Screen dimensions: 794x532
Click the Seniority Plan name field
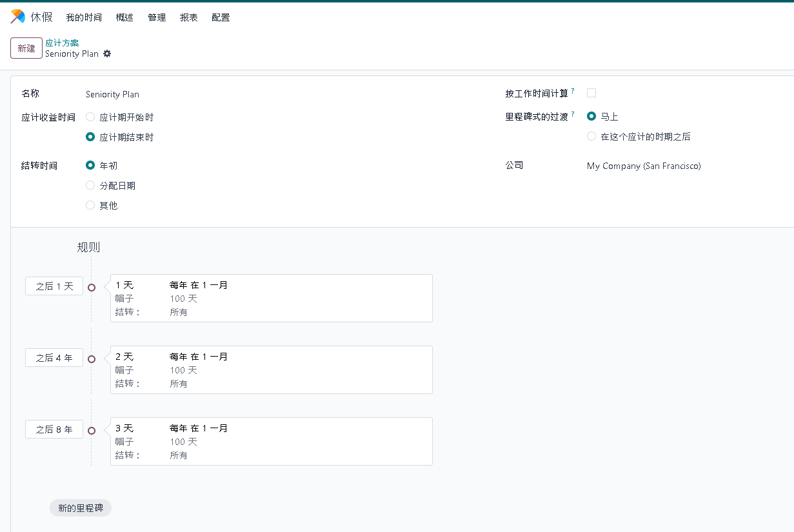pyautogui.click(x=194, y=94)
